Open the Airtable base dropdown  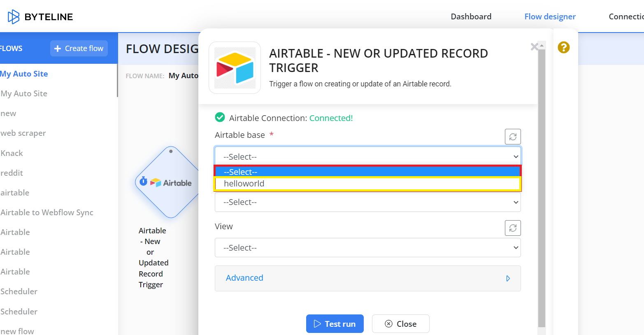[368, 156]
